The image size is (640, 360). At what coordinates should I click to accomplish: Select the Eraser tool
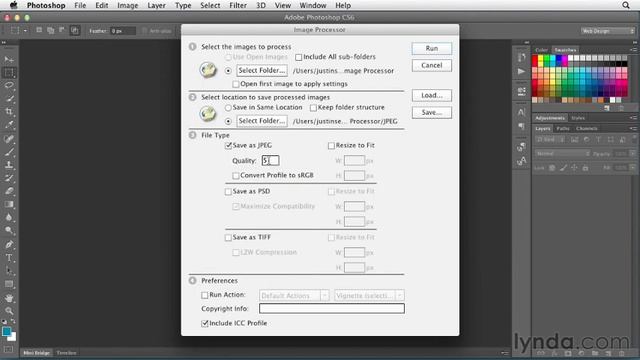pos(9,191)
